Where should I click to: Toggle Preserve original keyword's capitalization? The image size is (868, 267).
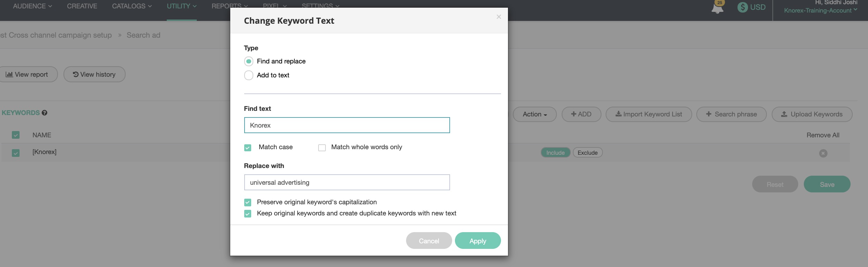(x=248, y=202)
